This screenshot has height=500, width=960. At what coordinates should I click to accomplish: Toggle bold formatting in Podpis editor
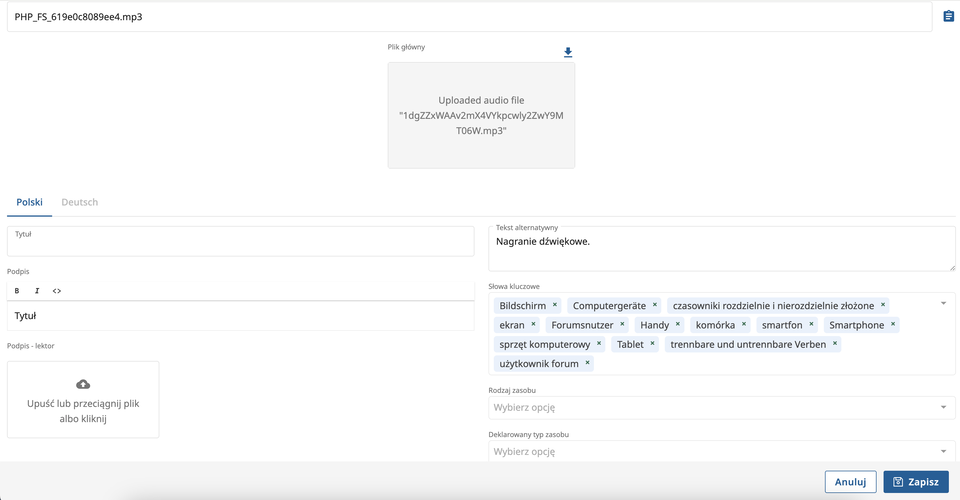pos(17,291)
